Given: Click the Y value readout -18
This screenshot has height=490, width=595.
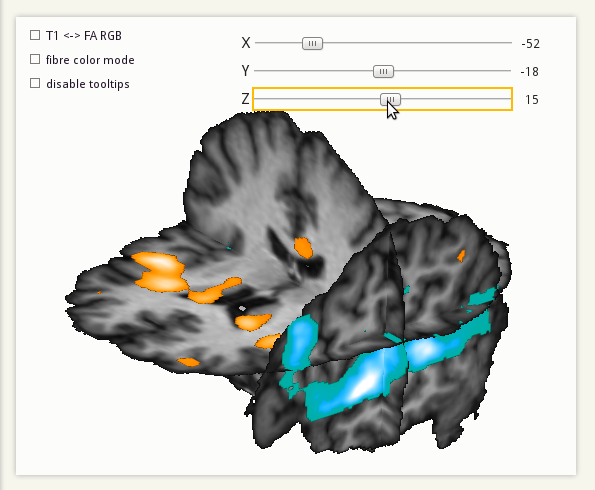Looking at the screenshot, I should [529, 72].
